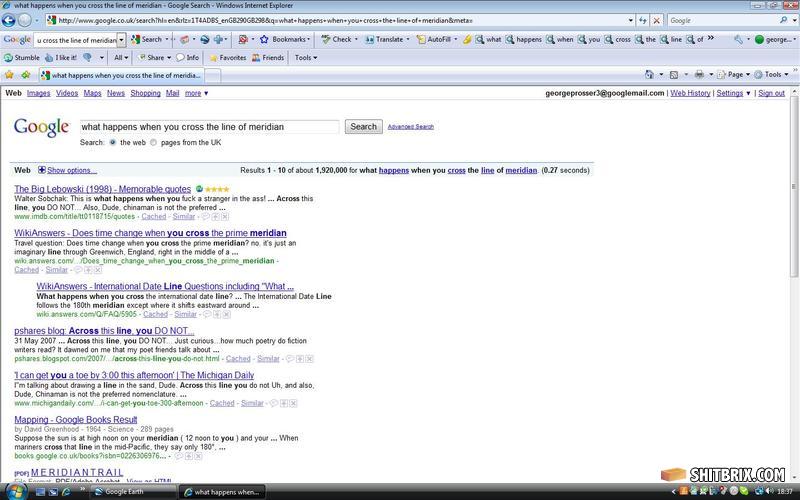
Task: Click the page search query input field
Action: (209, 127)
